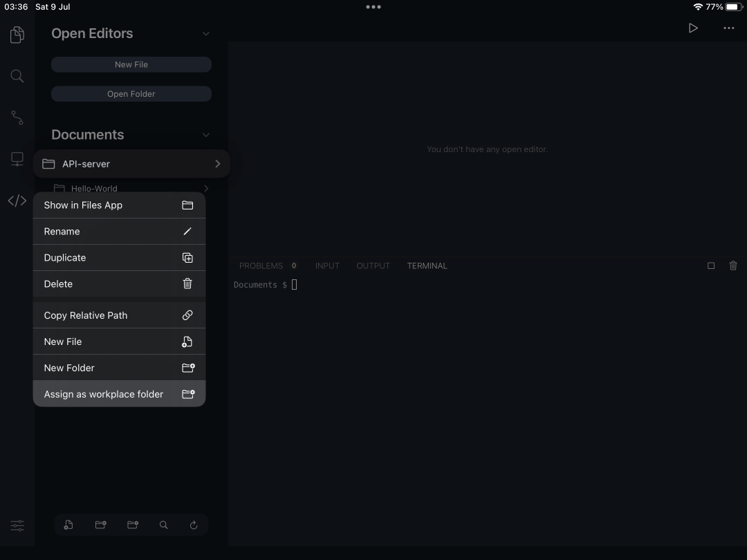747x560 pixels.
Task: Run the project using the play icon
Action: [694, 28]
